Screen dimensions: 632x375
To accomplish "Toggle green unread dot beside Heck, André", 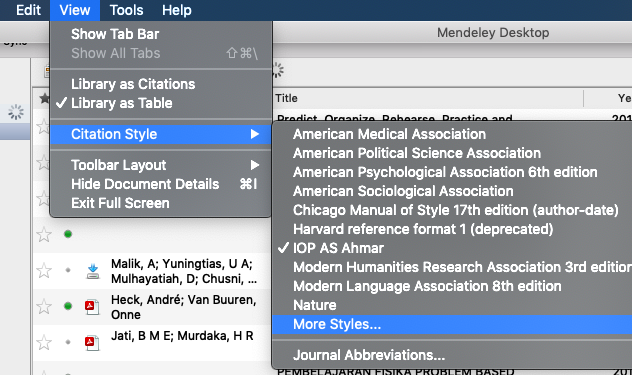I will [68, 306].
